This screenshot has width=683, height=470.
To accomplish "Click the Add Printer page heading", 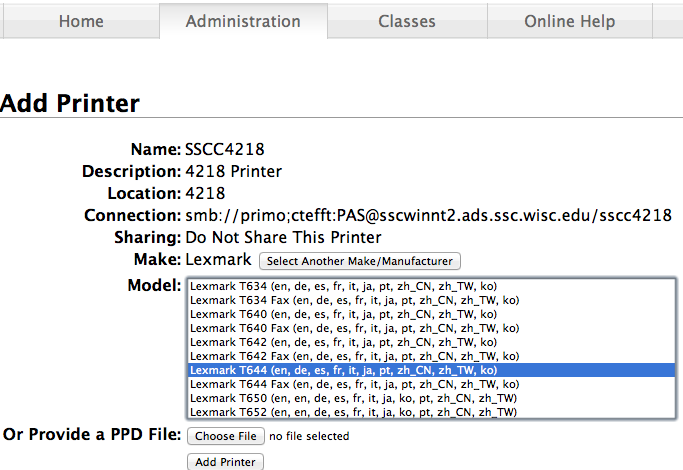I will pyautogui.click(x=70, y=103).
